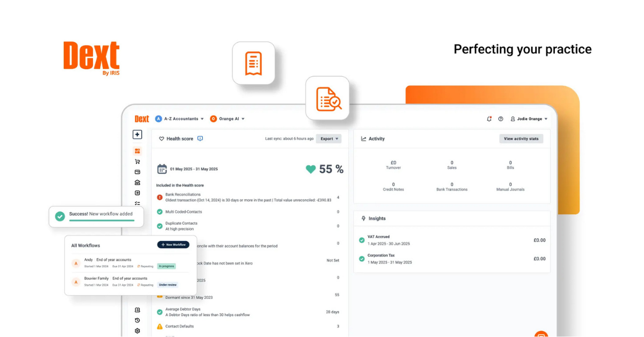This screenshot has width=644, height=337.
Task: Click the Contact Defaults warning triangle icon
Action: [x=159, y=326]
